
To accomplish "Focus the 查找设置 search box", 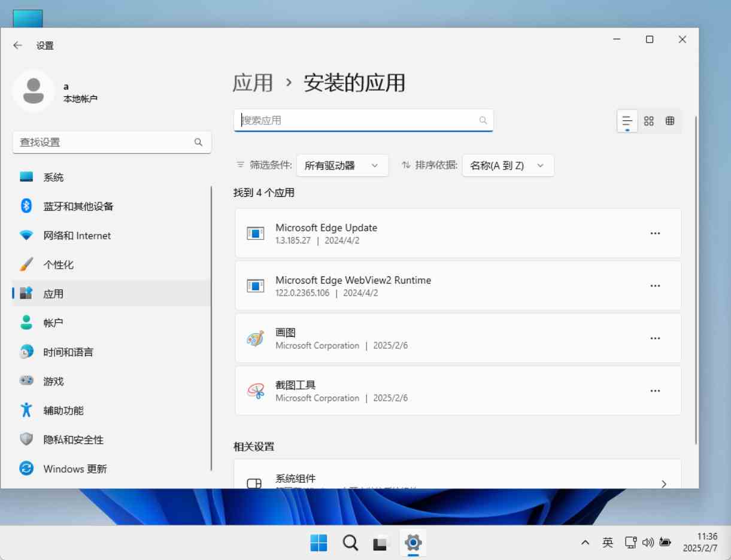I will [112, 142].
